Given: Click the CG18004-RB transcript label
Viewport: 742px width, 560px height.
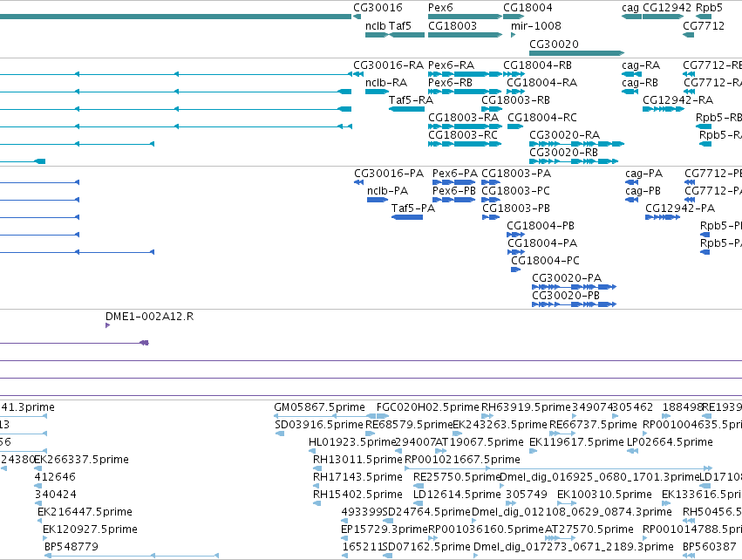Looking at the screenshot, I should 538,65.
